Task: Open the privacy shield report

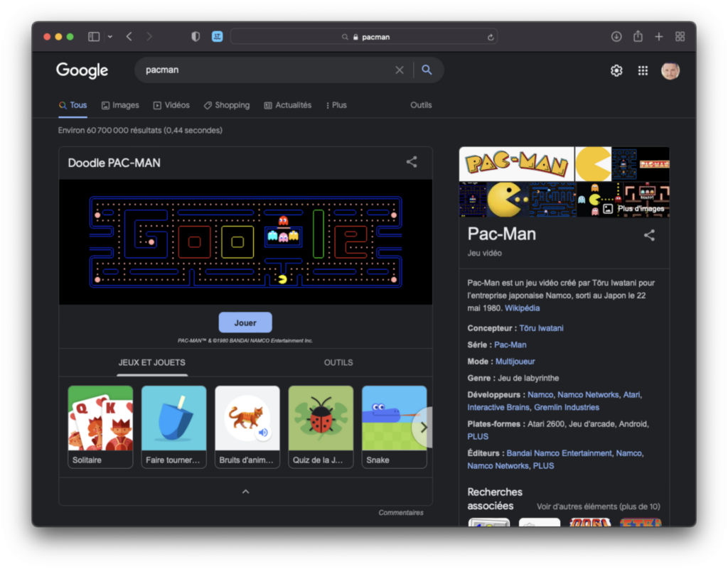Action: click(x=196, y=37)
